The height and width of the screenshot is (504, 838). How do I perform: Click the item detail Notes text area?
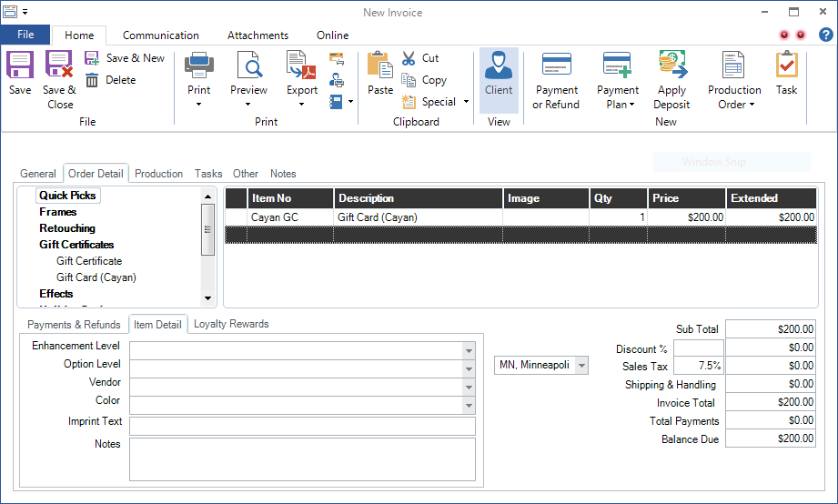(x=302, y=459)
